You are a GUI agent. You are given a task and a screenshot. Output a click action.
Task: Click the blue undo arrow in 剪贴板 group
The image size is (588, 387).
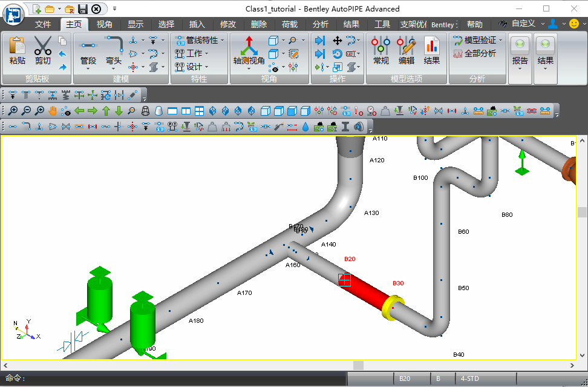pyautogui.click(x=62, y=54)
